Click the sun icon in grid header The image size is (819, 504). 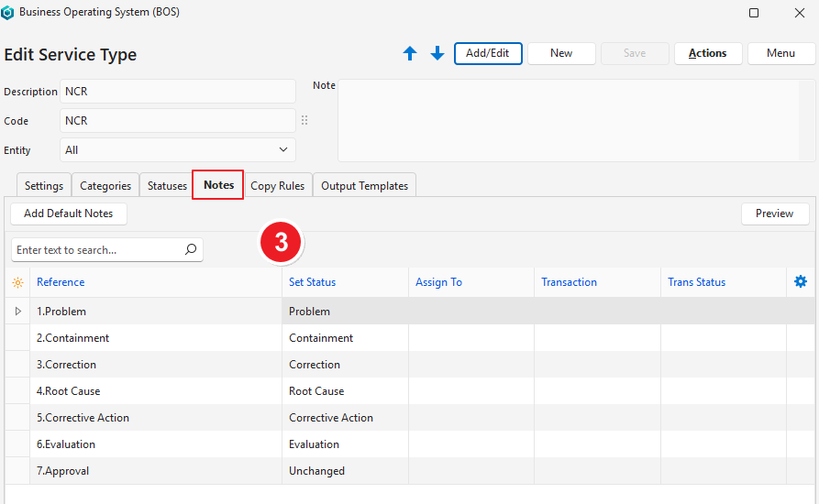tap(17, 282)
